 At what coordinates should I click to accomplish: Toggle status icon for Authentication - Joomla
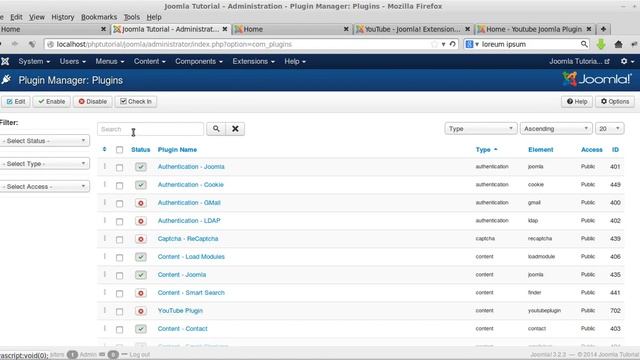(x=141, y=167)
